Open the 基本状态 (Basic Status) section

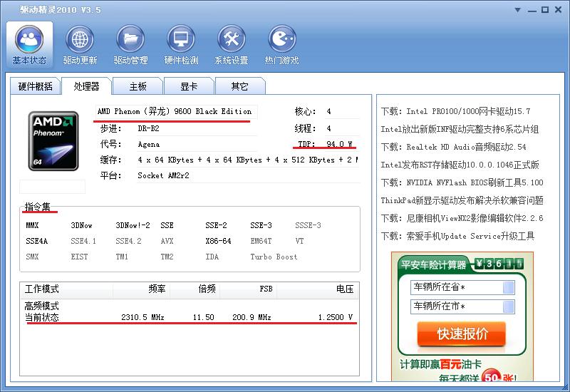29,44
